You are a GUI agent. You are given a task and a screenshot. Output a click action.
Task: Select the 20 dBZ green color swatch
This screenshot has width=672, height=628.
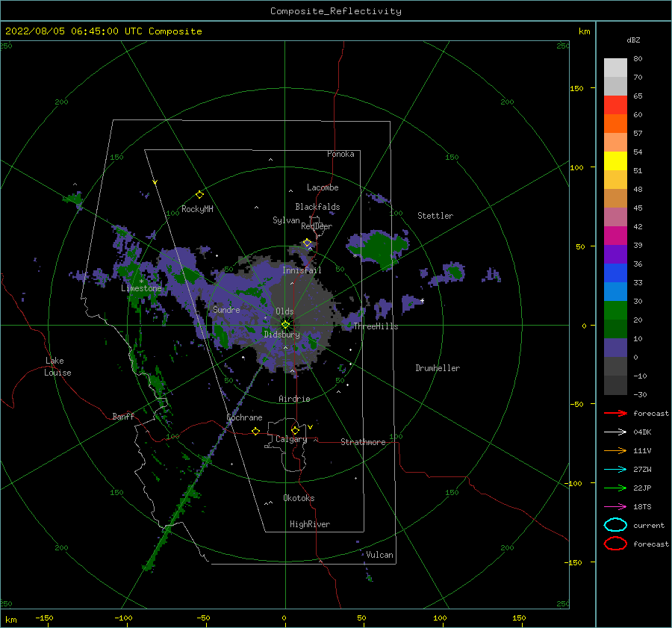(615, 311)
